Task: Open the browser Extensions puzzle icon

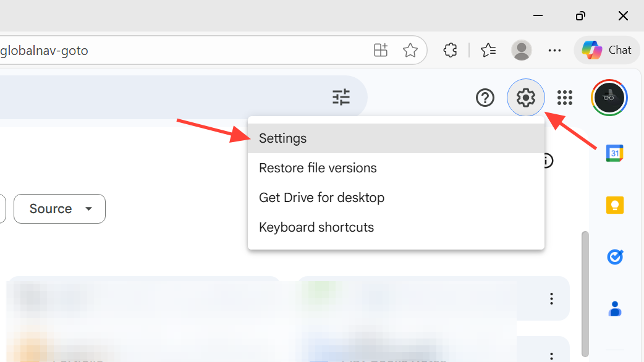Action: [x=451, y=50]
